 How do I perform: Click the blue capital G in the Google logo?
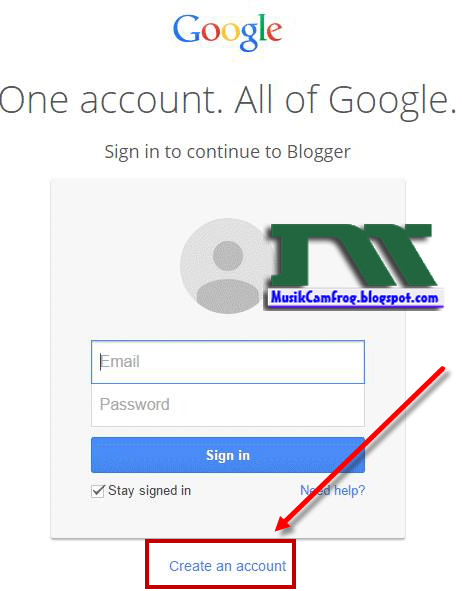(187, 29)
